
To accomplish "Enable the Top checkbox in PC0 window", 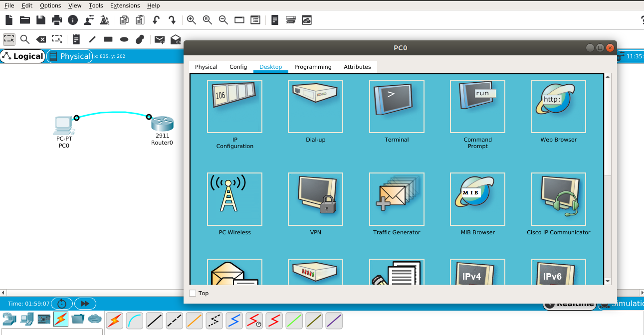I will pos(193,293).
